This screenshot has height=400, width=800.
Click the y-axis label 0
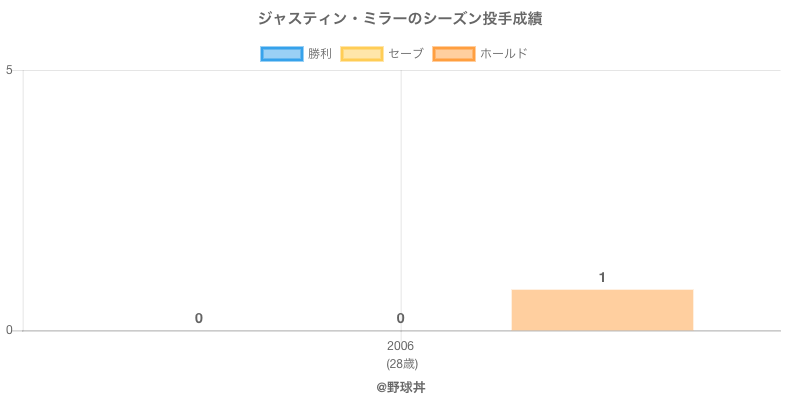pyautogui.click(x=9, y=331)
